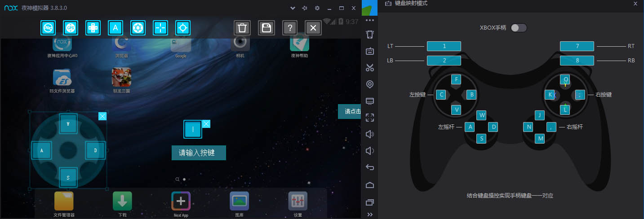
Task: Open Nox system settings gear
Action: 317,8
